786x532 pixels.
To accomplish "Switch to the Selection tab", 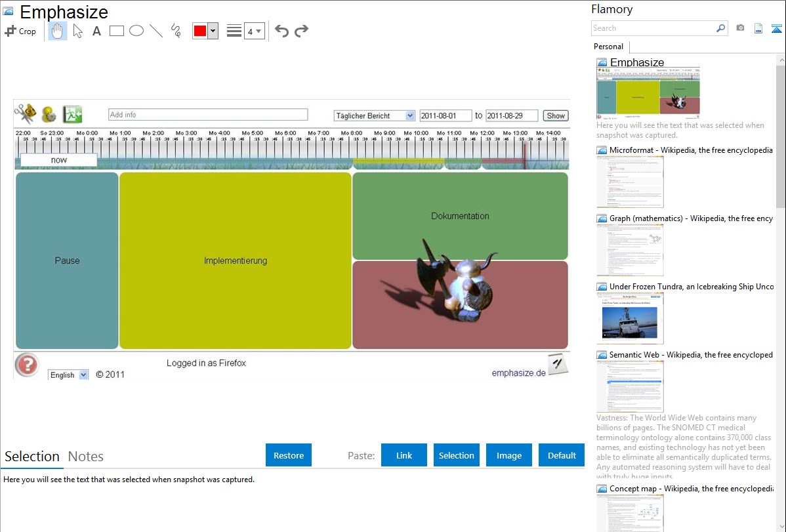I will [x=32, y=457].
